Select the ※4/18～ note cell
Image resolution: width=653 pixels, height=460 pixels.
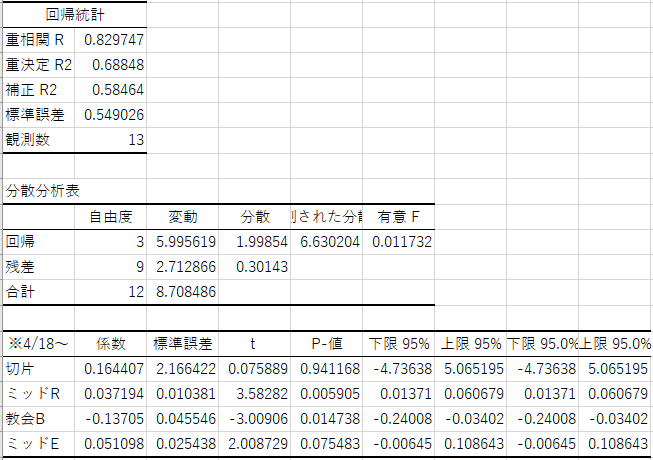coord(38,344)
